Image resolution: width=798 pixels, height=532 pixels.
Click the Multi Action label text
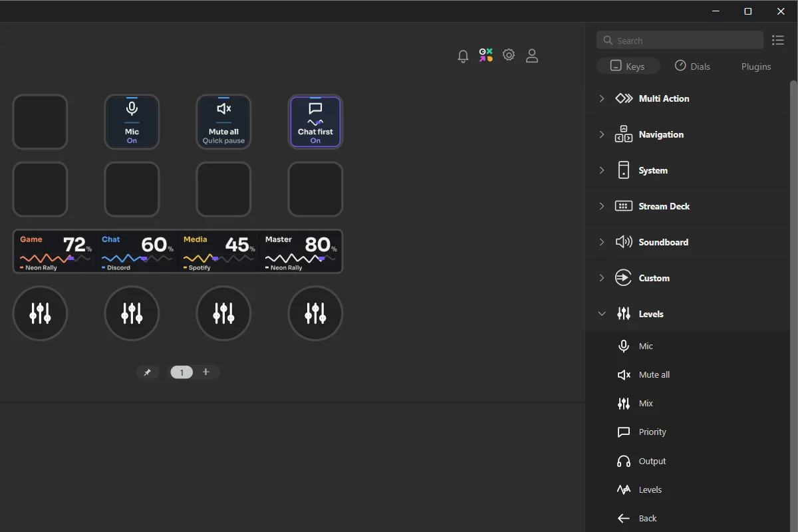tap(664, 98)
